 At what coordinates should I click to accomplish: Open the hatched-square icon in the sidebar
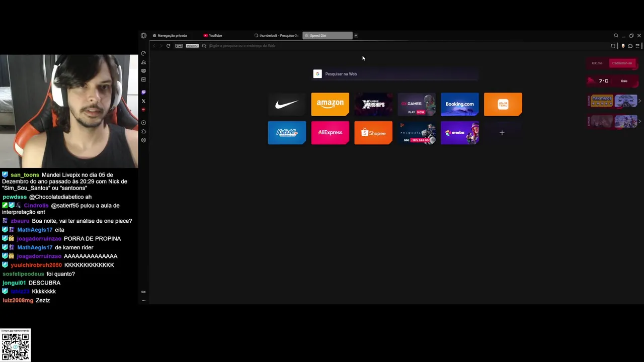[x=143, y=71]
